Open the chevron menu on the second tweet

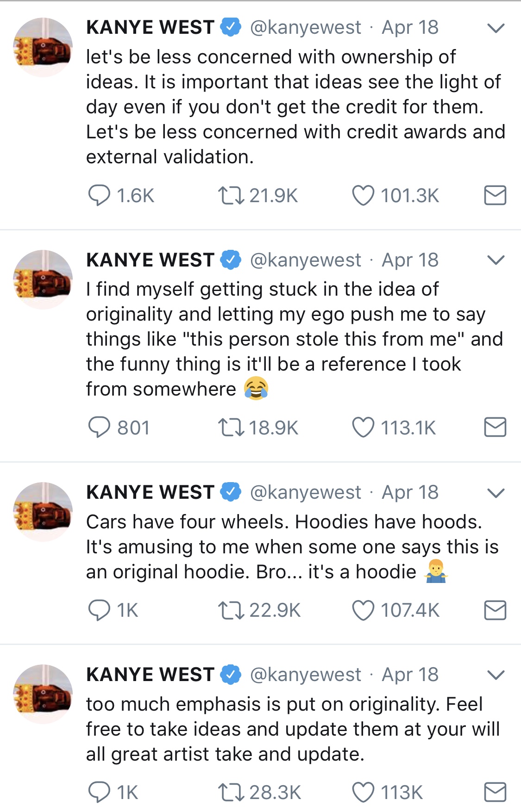[496, 260]
